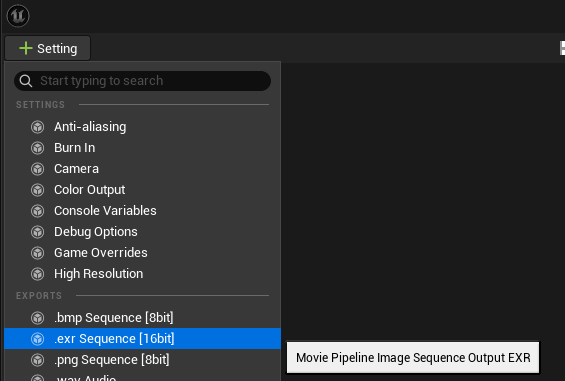The image size is (565, 381).
Task: Add the .wav Audio export
Action: click(142, 376)
